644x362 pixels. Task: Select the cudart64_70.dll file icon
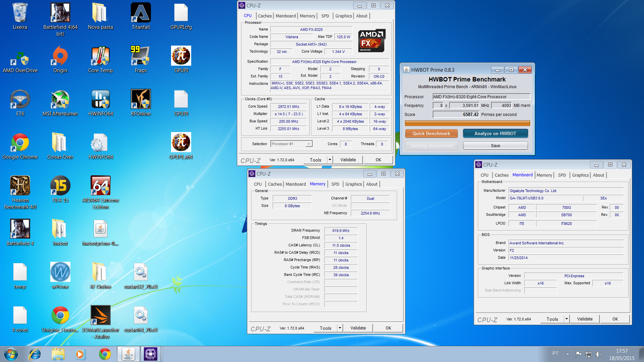(141, 319)
